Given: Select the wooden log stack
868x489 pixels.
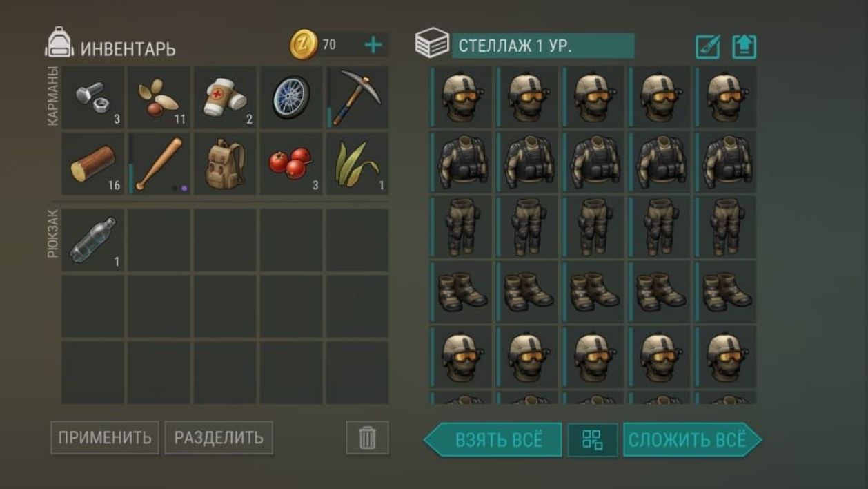Looking at the screenshot, I should [93, 164].
